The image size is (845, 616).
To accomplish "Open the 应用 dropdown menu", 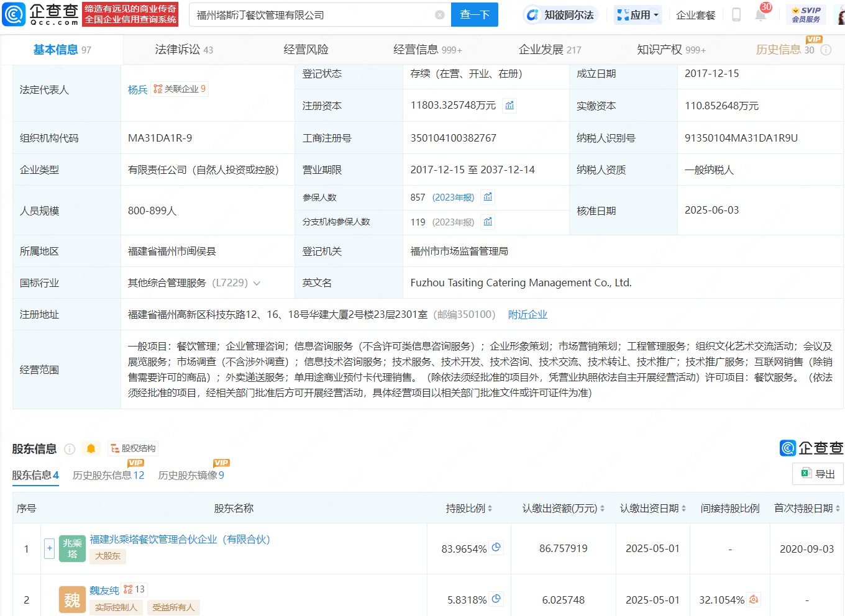I will point(637,15).
